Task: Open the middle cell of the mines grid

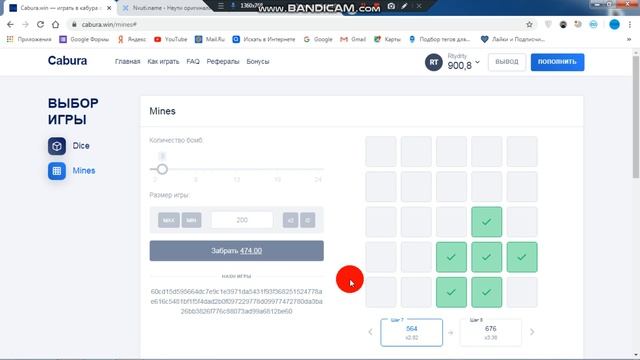Action: [451, 222]
